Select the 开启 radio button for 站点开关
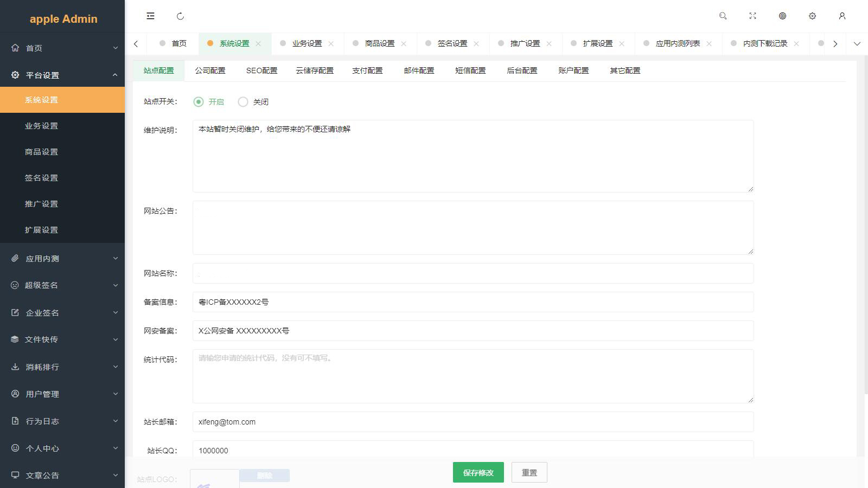The height and width of the screenshot is (488, 868). [x=199, y=101]
